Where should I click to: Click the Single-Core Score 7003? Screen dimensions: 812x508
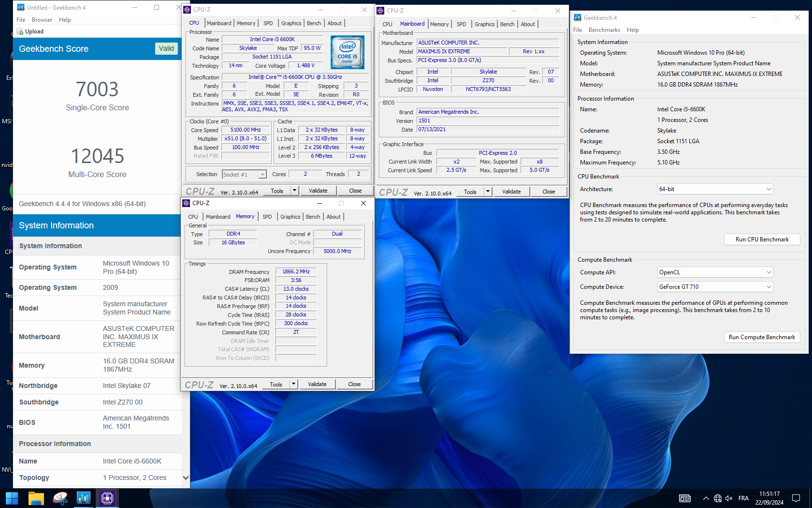(97, 90)
